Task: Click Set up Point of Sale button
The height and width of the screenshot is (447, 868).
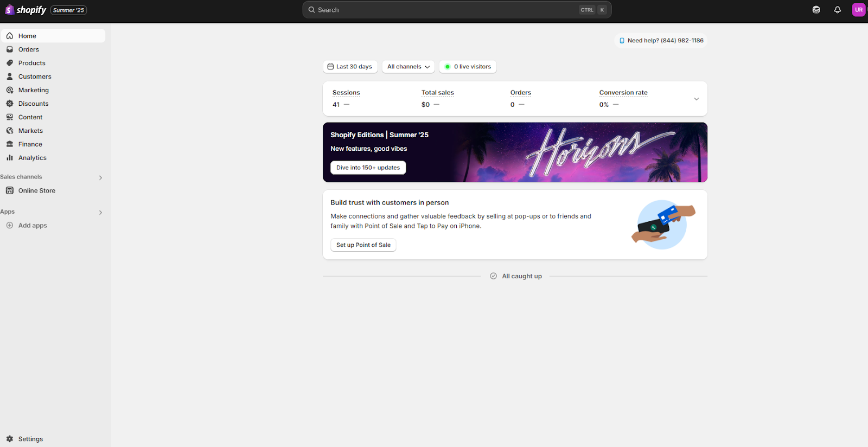Action: 363,245
